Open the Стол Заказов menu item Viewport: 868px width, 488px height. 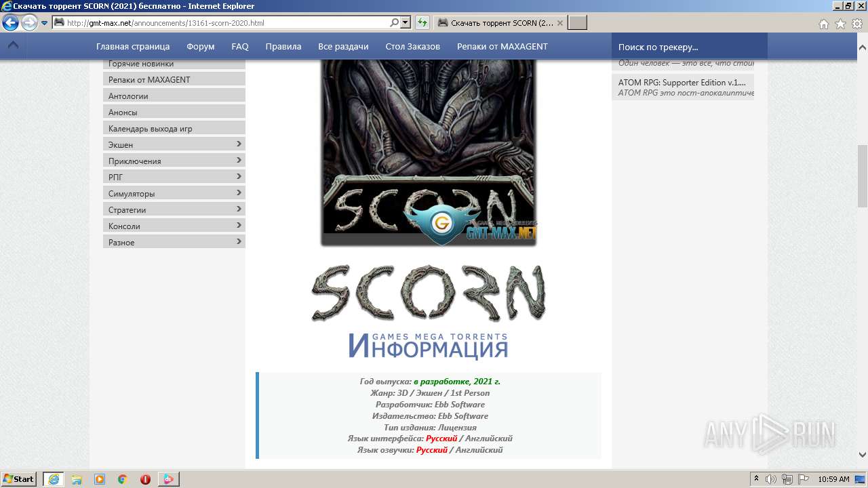click(x=412, y=47)
